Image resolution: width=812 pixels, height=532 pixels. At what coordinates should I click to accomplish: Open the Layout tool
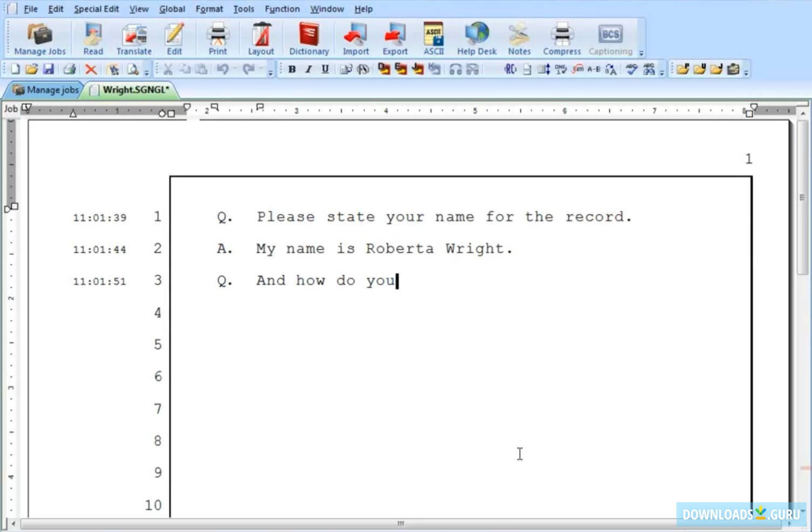[261, 39]
